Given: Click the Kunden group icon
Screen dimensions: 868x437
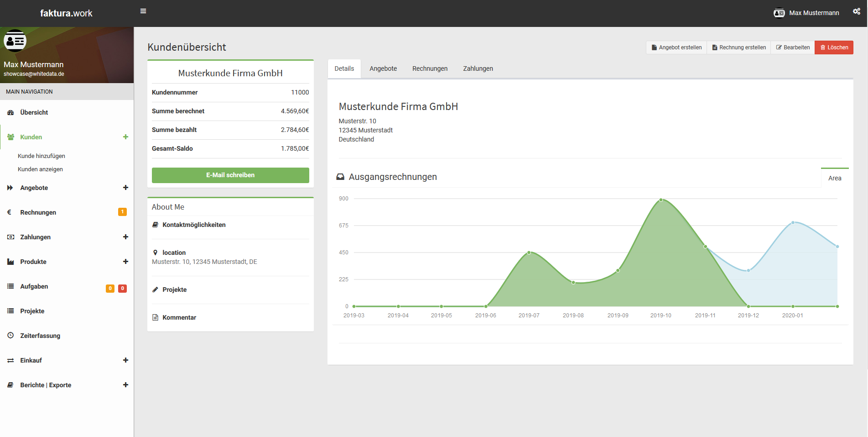Looking at the screenshot, I should click(x=10, y=137).
